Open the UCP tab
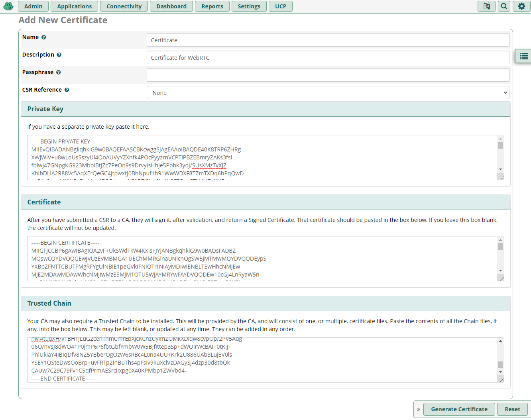 (x=281, y=6)
